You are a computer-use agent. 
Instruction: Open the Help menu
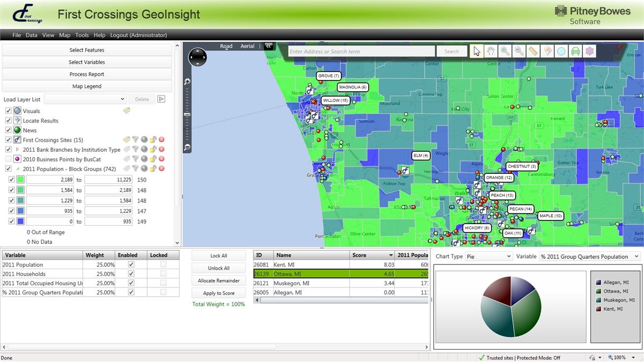coord(99,35)
